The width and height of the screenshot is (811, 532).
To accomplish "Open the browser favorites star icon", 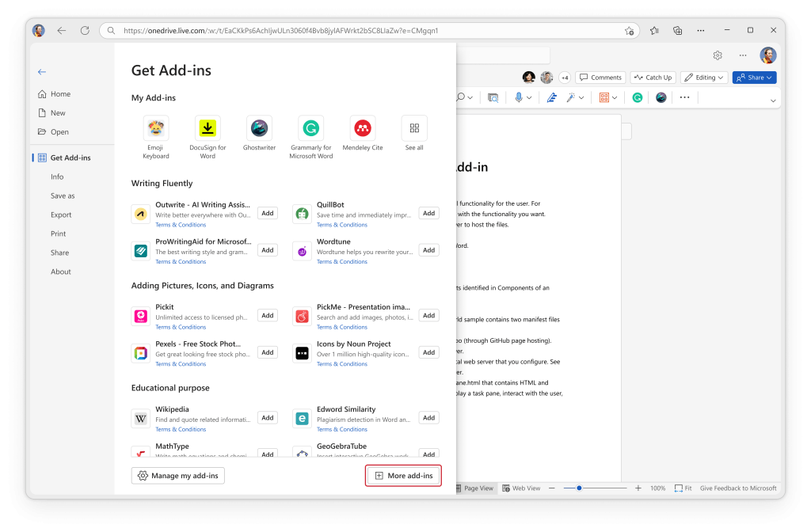I will click(654, 31).
